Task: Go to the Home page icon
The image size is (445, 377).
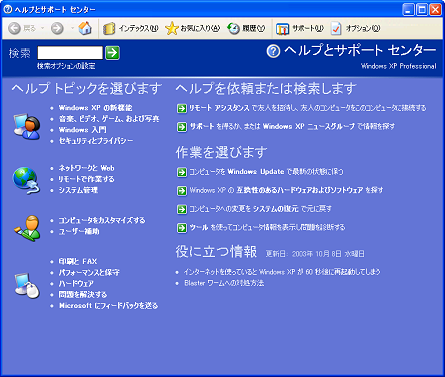Action: click(85, 28)
